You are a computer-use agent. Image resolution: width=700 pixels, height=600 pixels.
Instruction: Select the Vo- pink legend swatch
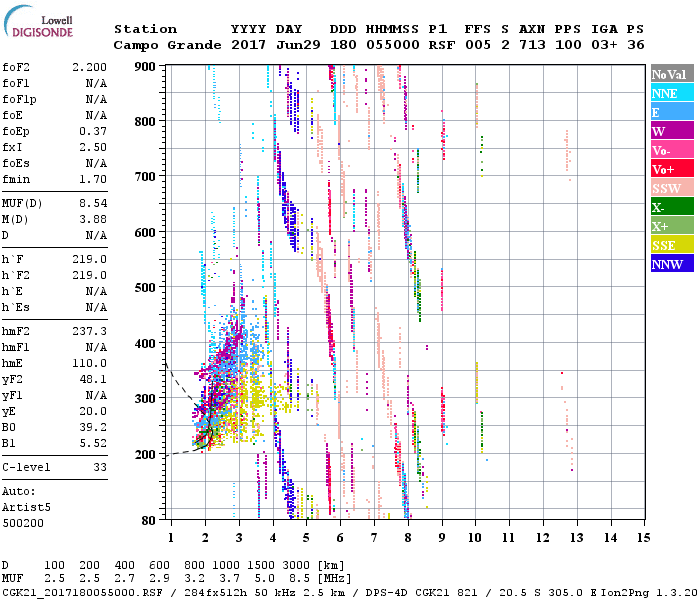pos(672,150)
